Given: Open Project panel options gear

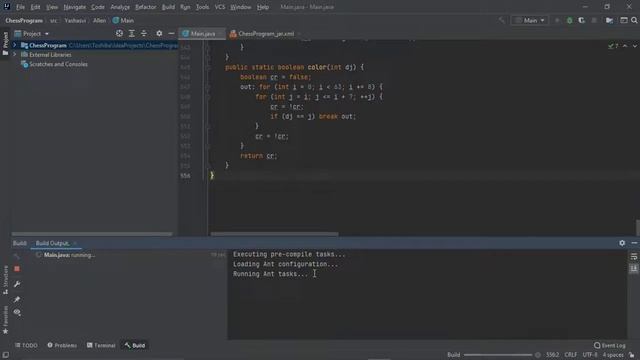Looking at the screenshot, I should point(159,33).
